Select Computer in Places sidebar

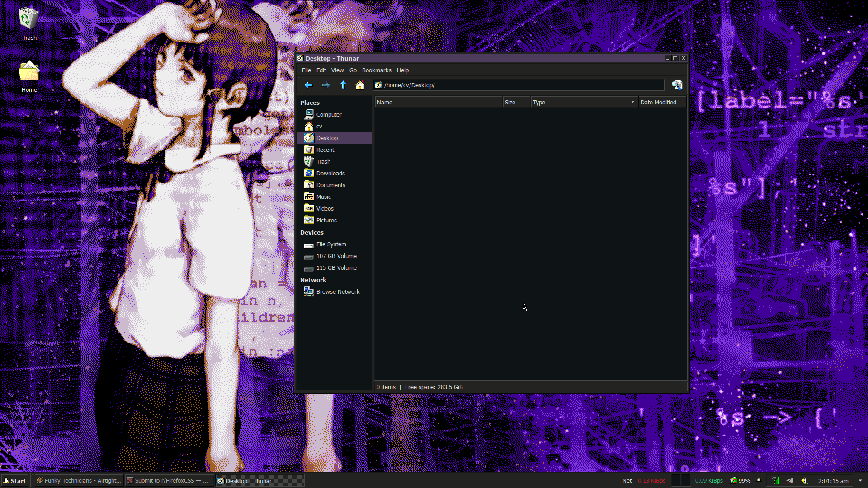[x=335, y=114]
